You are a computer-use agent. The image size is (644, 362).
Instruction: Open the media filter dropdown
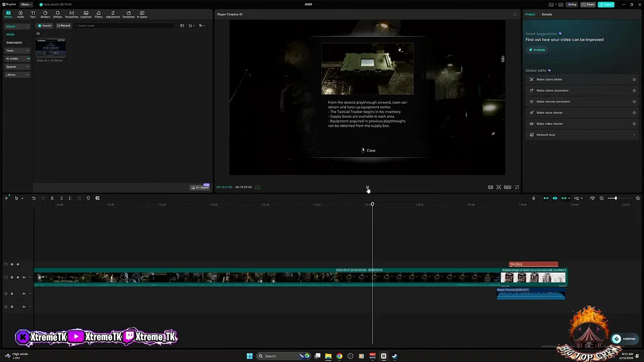(x=202, y=26)
